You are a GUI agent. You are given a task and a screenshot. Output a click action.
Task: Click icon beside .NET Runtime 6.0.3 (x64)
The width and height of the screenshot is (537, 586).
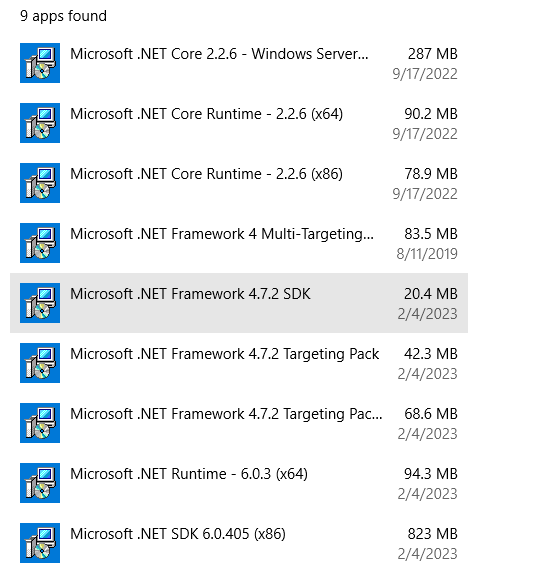click(x=40, y=483)
